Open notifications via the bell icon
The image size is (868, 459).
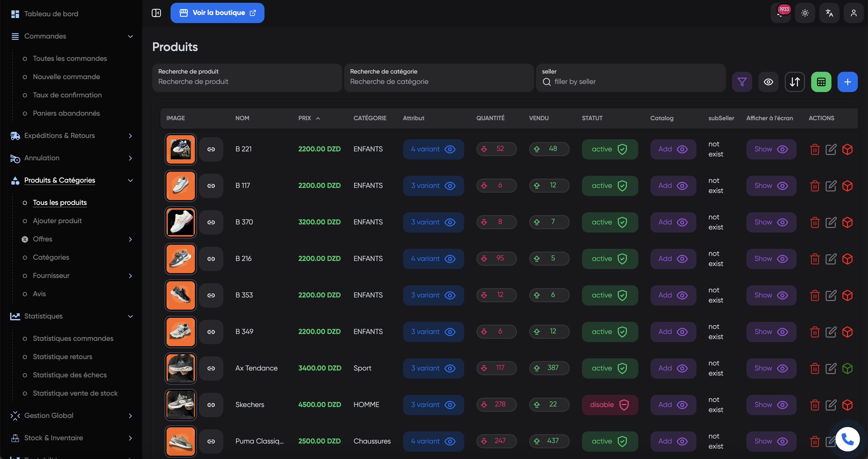pos(781,13)
